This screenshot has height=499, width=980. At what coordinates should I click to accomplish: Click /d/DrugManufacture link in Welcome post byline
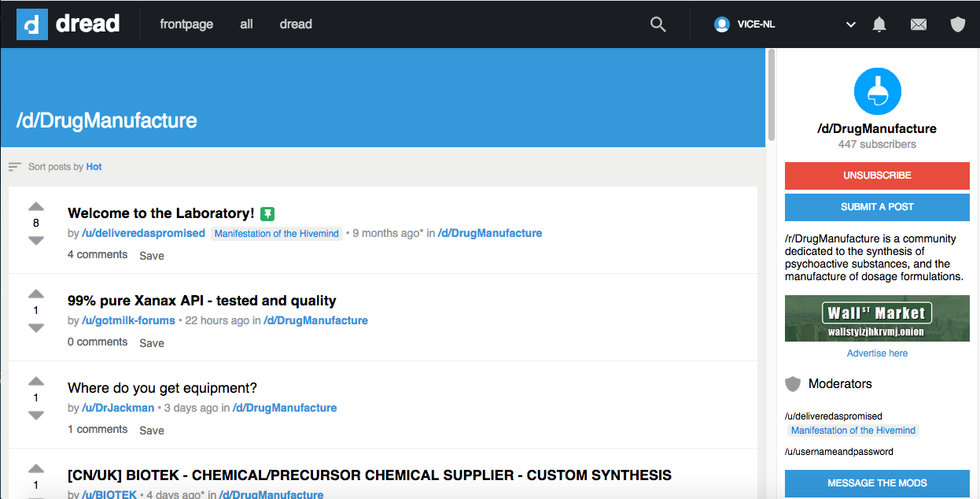490,233
